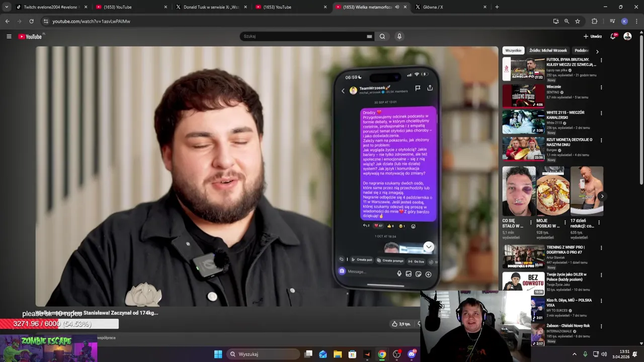Open the BEZ ODWROTU video thumbnail
The height and width of the screenshot is (362, 644).
[x=523, y=283]
